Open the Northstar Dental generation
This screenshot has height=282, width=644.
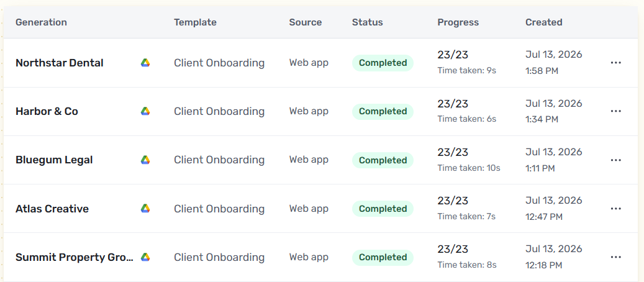click(60, 63)
